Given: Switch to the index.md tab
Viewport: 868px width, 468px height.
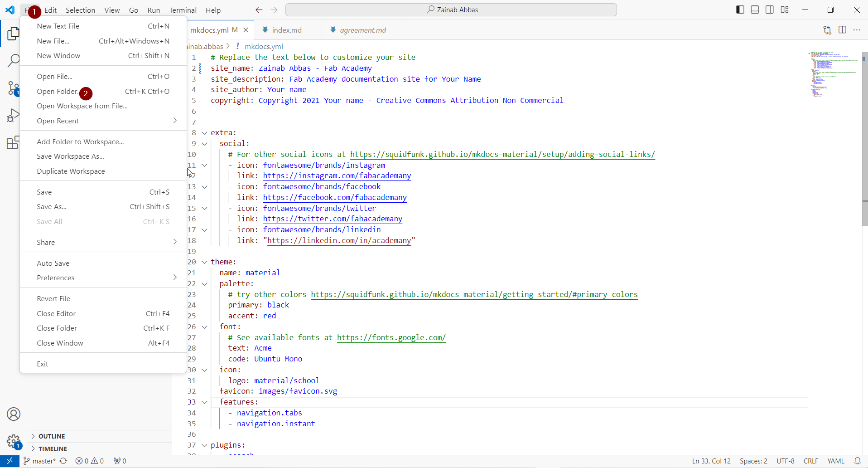Looking at the screenshot, I should [x=287, y=30].
